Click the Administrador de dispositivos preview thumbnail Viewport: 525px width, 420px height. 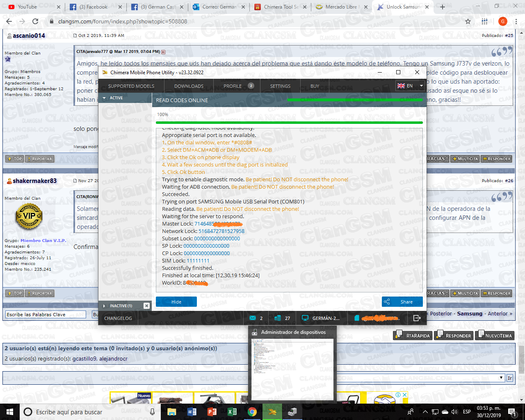point(293,369)
